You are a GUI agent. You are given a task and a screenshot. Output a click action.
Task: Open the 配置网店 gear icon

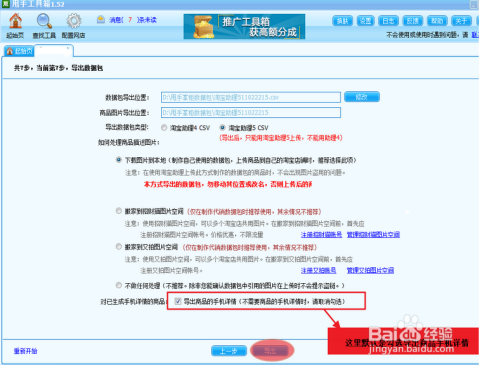tap(74, 21)
